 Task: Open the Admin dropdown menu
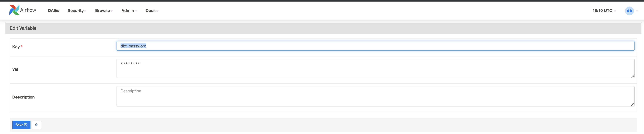[129, 11]
